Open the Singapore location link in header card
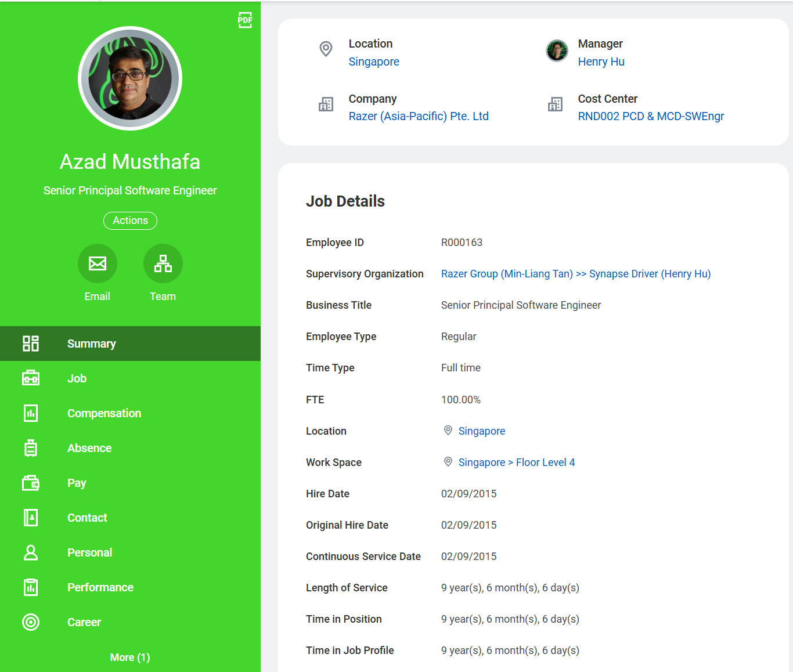This screenshot has height=672, width=793. [374, 62]
